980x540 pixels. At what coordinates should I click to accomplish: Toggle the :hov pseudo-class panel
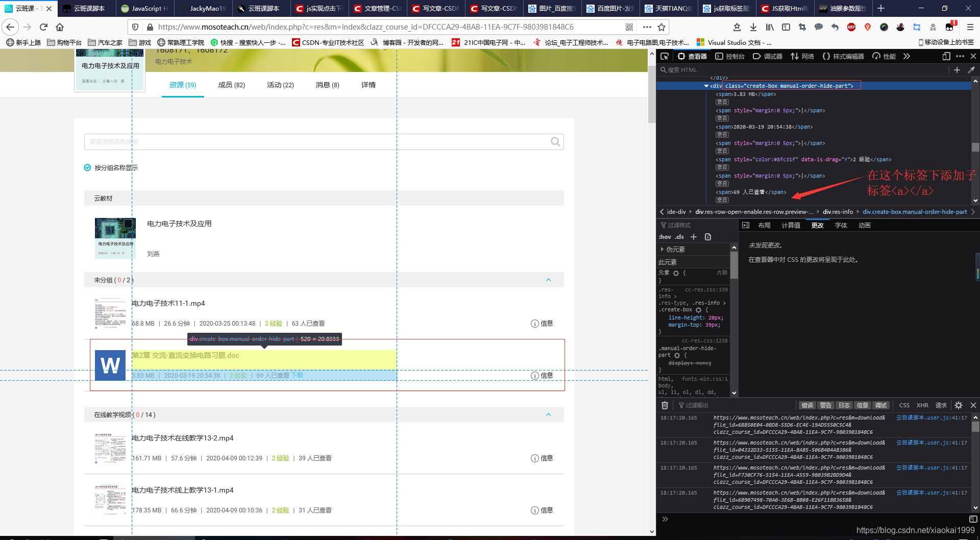pyautogui.click(x=665, y=237)
